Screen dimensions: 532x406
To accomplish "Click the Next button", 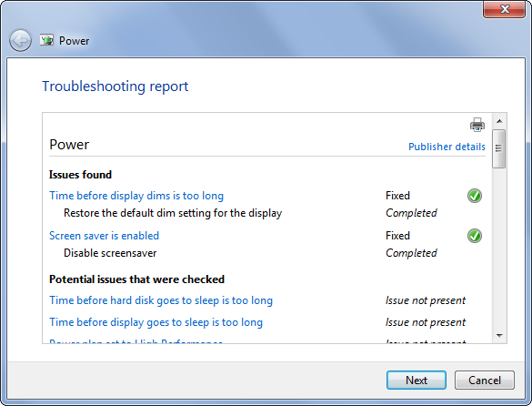I will tap(417, 380).
